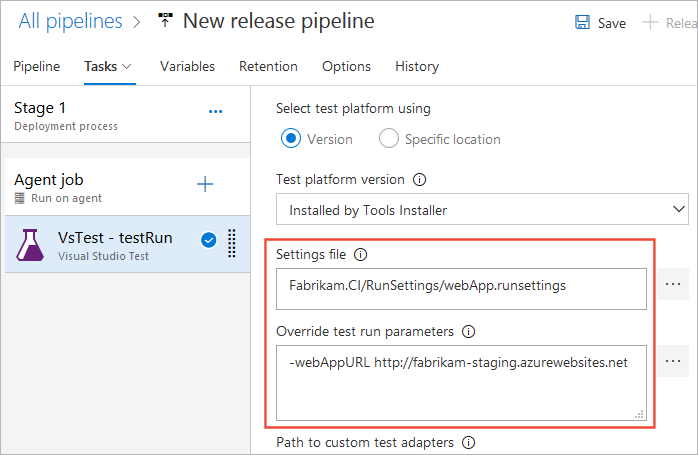698x455 pixels.
Task: Browse for Settings file with ellipsis button
Action: 674,285
